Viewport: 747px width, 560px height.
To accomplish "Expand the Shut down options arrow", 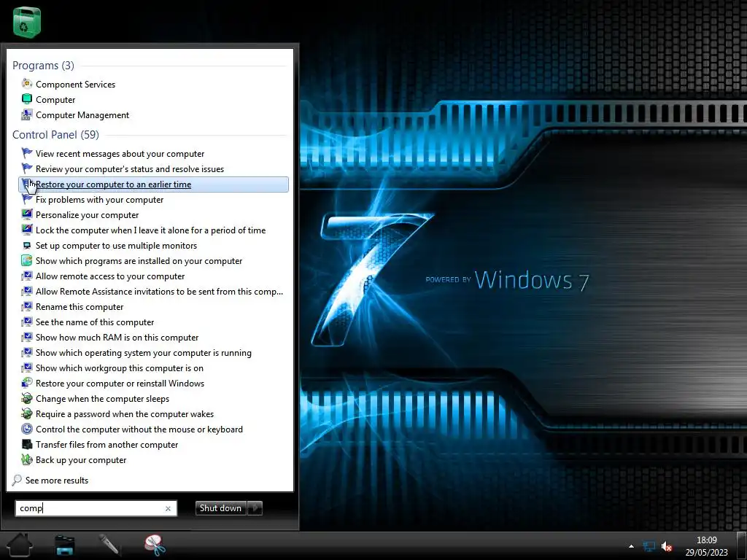I will pos(255,508).
